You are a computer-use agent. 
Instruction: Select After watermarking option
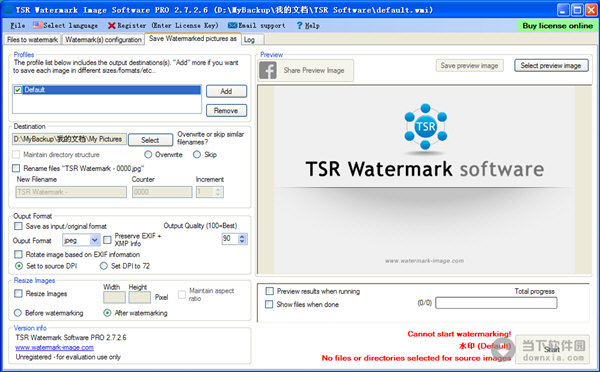pyautogui.click(x=108, y=313)
